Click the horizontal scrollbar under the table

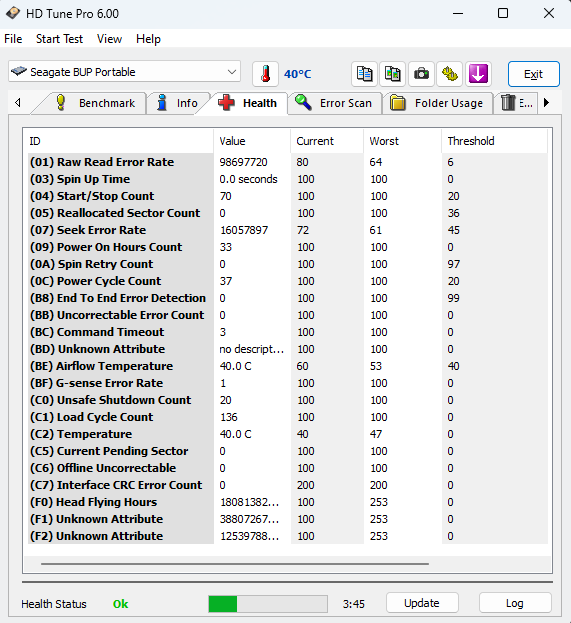(x=235, y=563)
